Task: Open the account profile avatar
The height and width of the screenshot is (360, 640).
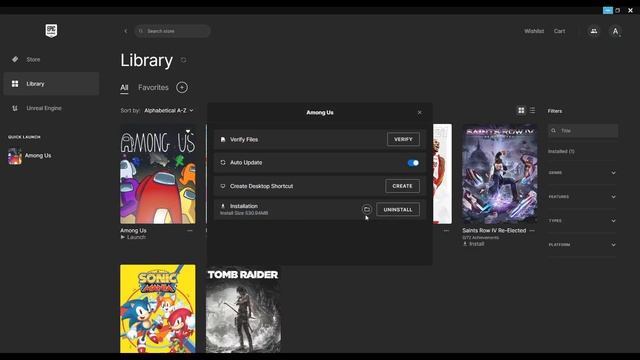Action: (x=615, y=31)
